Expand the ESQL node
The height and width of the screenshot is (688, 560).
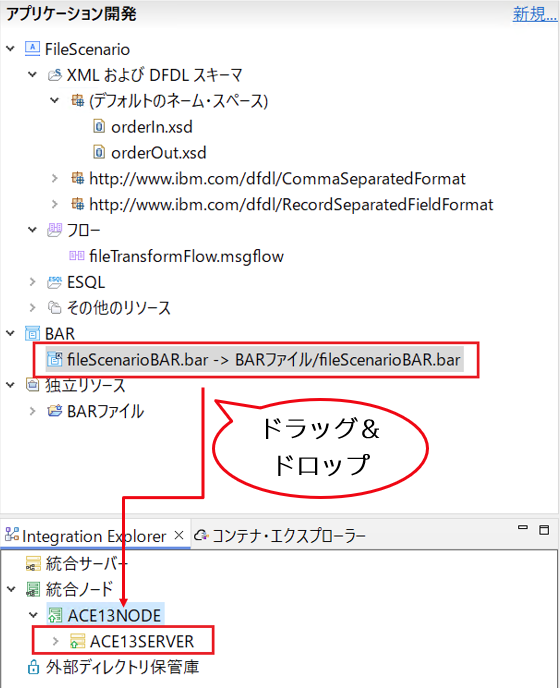32,282
